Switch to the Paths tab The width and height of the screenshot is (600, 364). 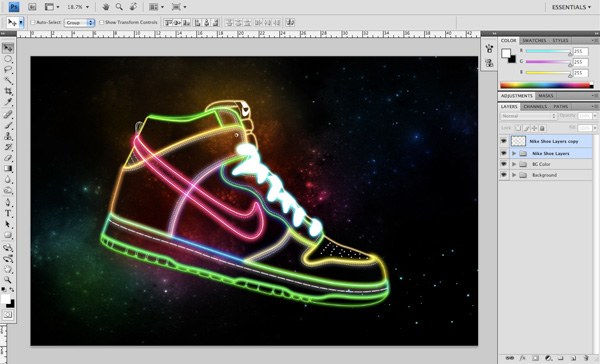coord(561,106)
